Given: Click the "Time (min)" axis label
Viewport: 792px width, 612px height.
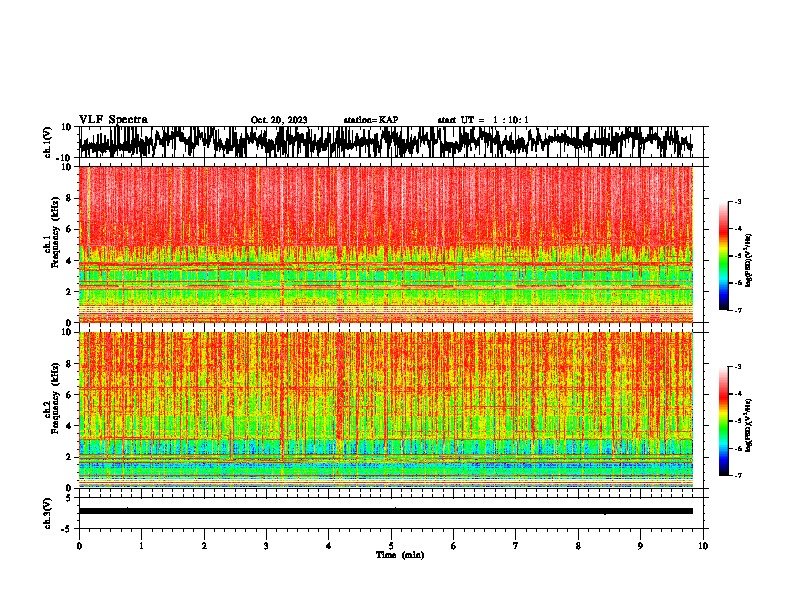Looking at the screenshot, I should click(400, 555).
